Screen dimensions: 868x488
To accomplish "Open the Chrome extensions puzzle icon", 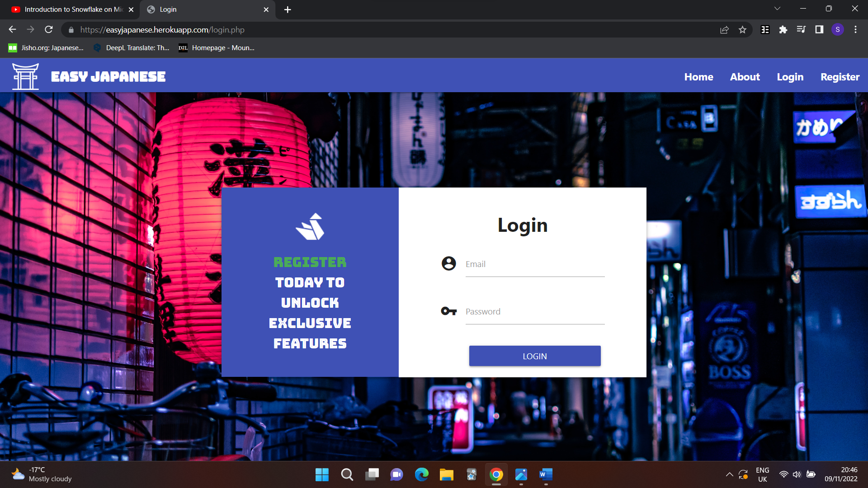I will coord(783,30).
